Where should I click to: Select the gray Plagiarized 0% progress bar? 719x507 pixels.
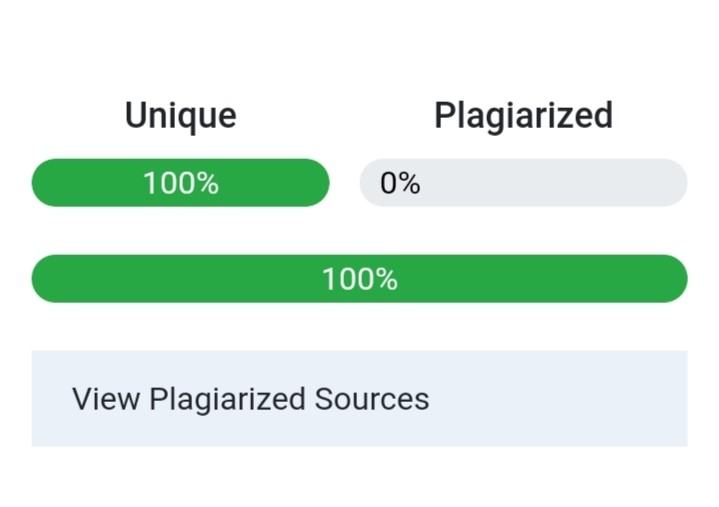click(x=523, y=182)
